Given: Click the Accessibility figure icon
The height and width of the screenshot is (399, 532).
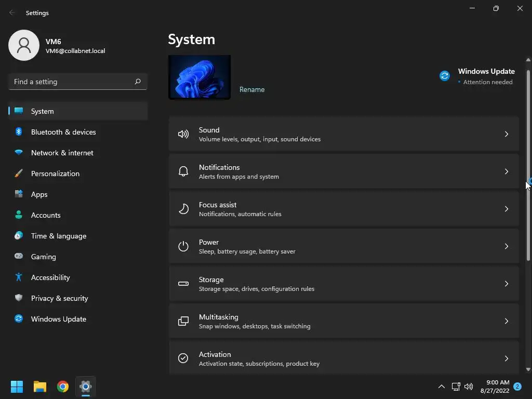Looking at the screenshot, I should click(x=19, y=277).
